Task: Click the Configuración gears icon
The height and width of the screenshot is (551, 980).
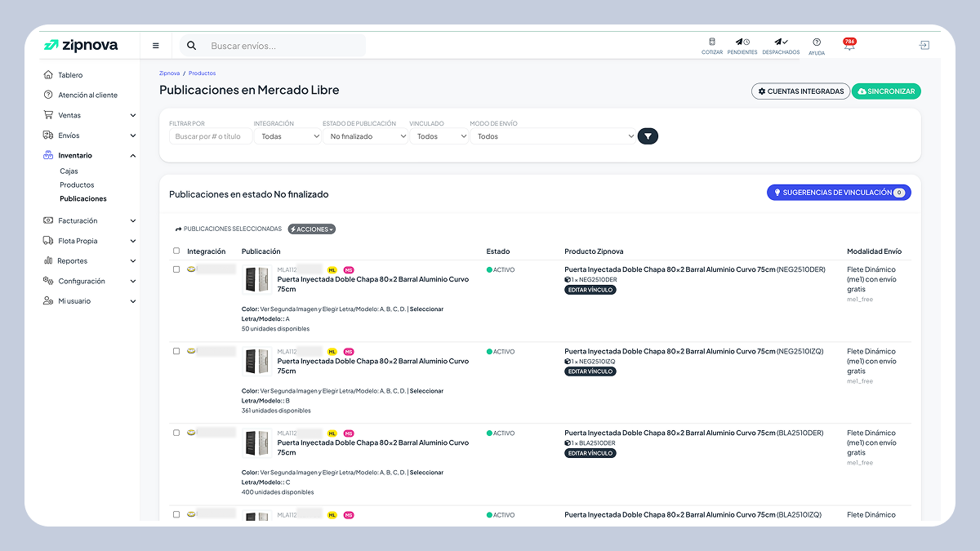Action: tap(48, 281)
